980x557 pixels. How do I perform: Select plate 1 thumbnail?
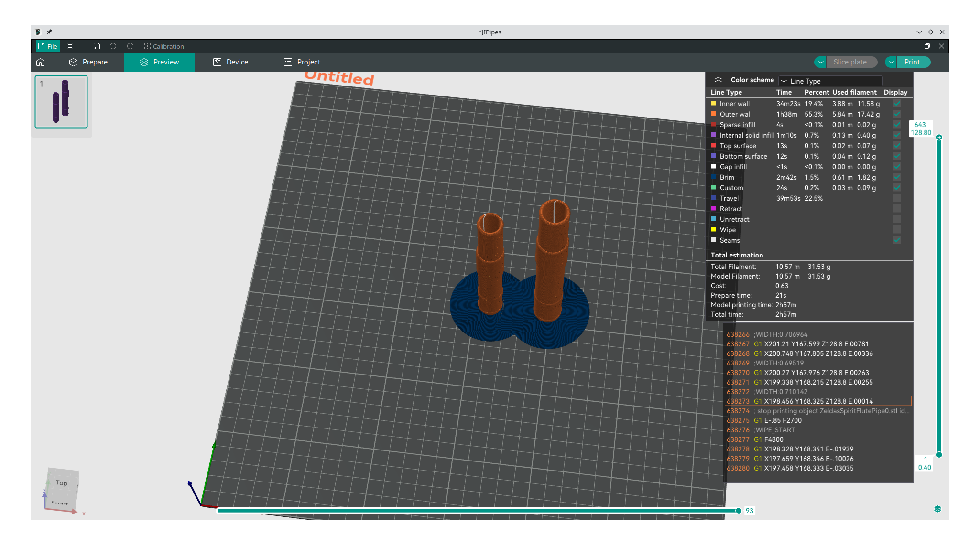point(61,101)
